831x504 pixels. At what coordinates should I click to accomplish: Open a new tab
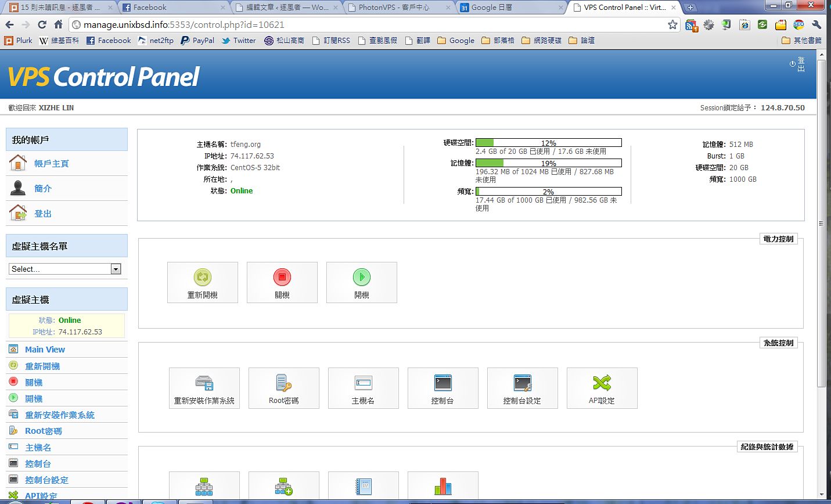(690, 8)
